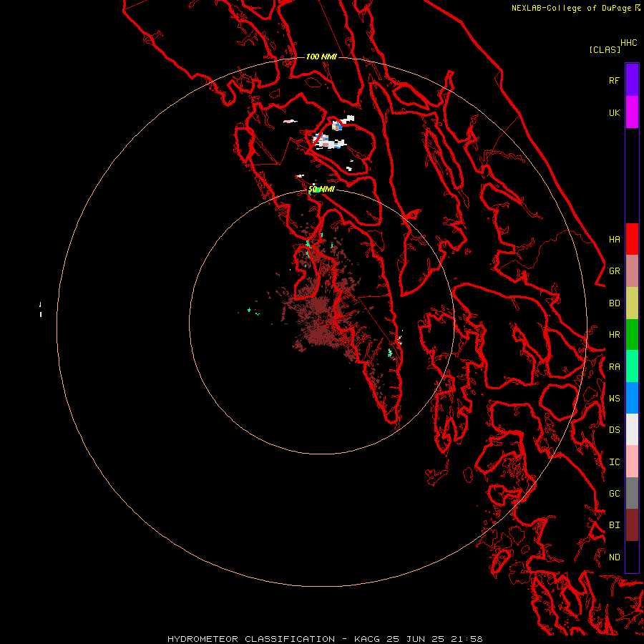Click the 'BD' legend label
Image resolution: width=644 pixels, height=644 pixels.
coord(614,303)
